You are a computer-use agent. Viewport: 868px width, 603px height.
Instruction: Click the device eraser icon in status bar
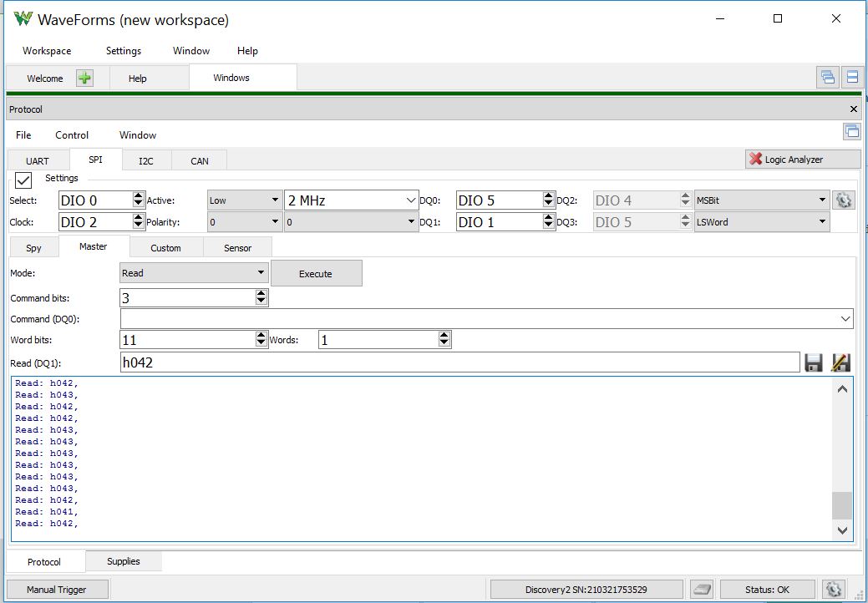700,589
